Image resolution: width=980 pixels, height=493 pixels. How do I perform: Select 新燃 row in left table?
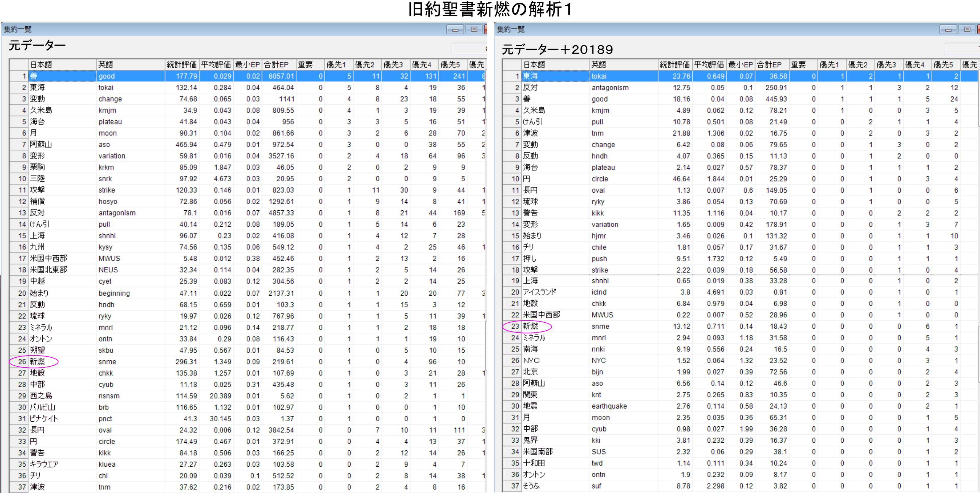pyautogui.click(x=37, y=361)
